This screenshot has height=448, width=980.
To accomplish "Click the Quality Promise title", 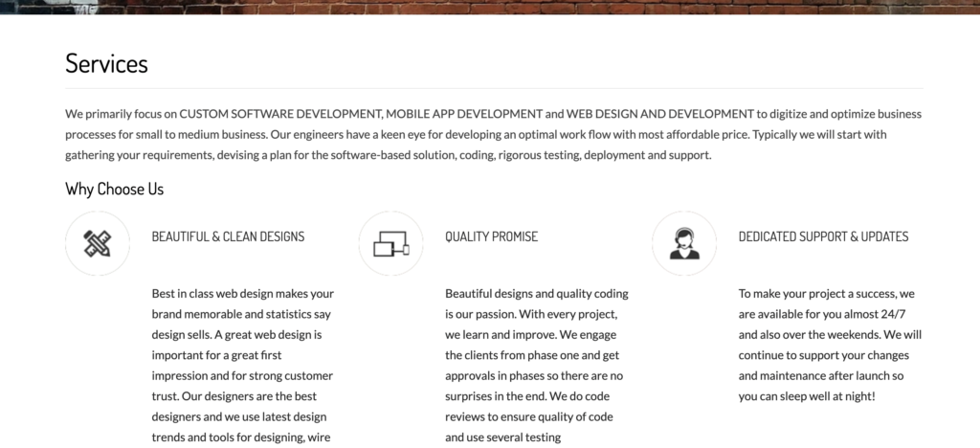I will click(x=491, y=236).
